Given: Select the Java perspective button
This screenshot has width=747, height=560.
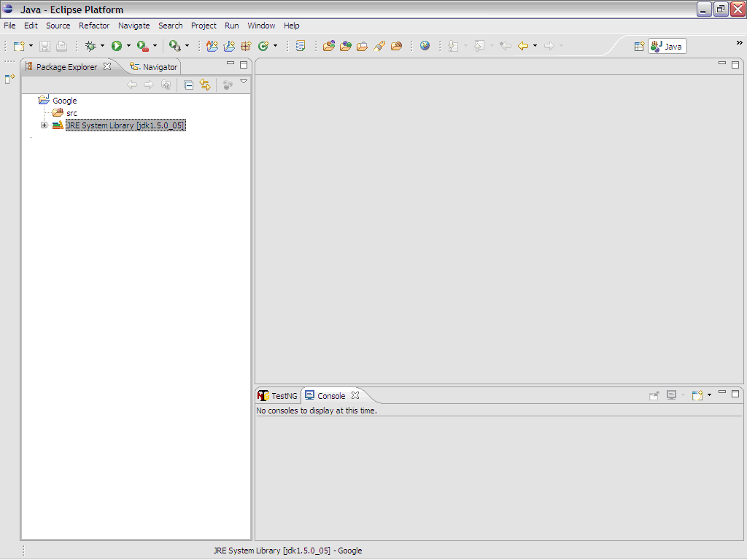Looking at the screenshot, I should (x=667, y=46).
